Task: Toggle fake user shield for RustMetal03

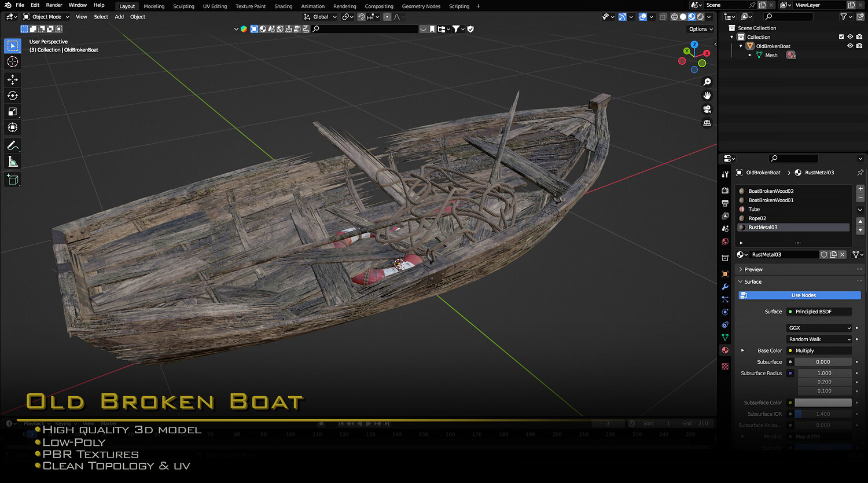Action: [824, 255]
